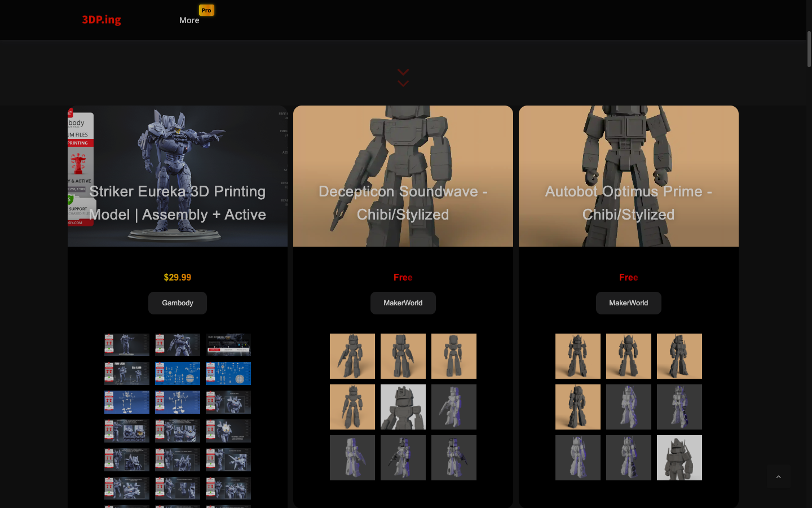Select last Striker Eureka thumbnail, third row
This screenshot has width=812, height=508.
pyautogui.click(x=228, y=402)
